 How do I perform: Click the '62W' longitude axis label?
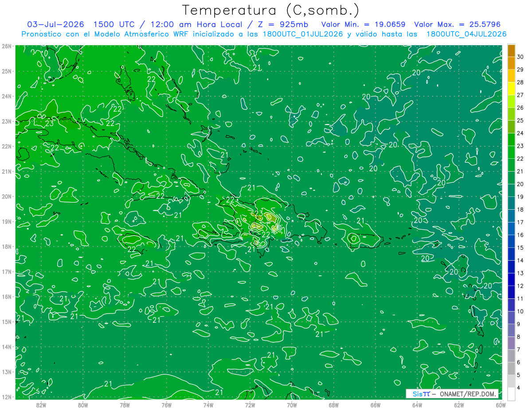pos(459,405)
